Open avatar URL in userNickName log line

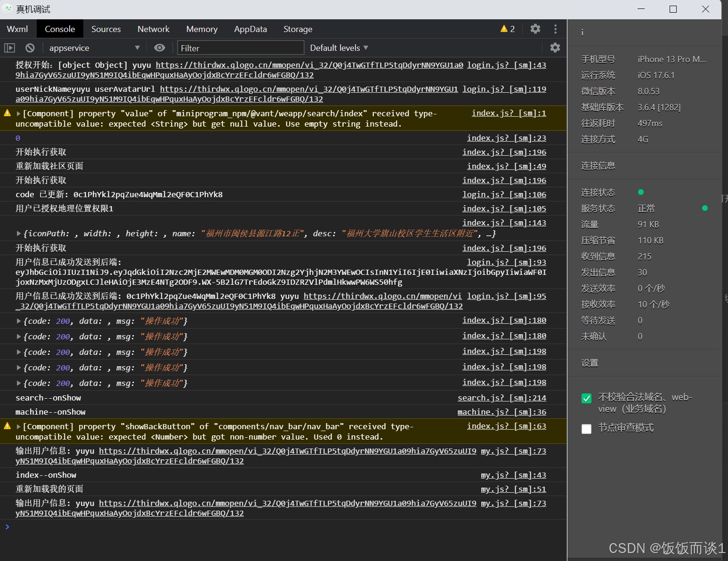[x=309, y=89]
